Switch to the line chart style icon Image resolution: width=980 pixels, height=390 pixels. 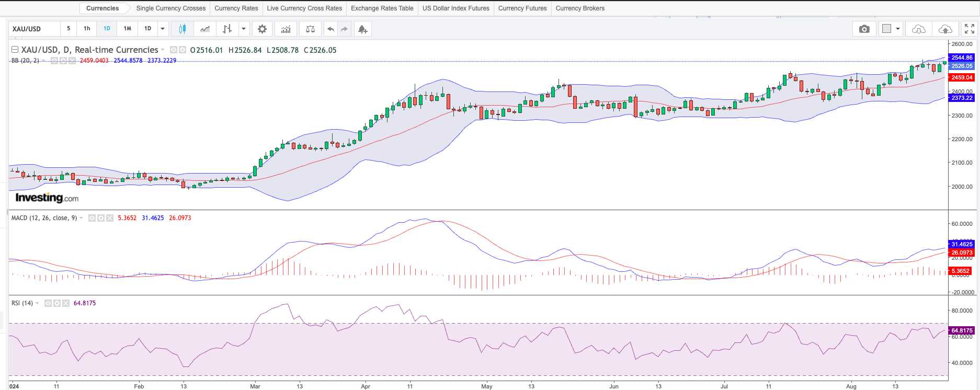pyautogui.click(x=205, y=29)
